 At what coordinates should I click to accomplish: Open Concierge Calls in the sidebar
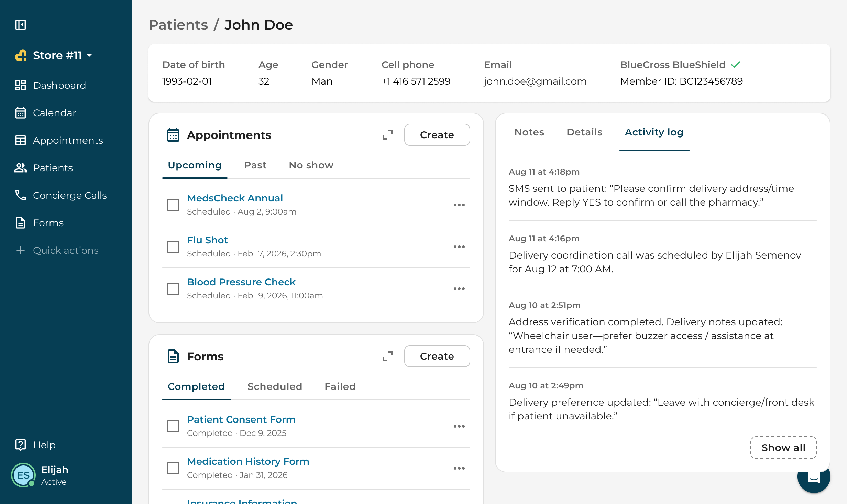tap(61, 195)
